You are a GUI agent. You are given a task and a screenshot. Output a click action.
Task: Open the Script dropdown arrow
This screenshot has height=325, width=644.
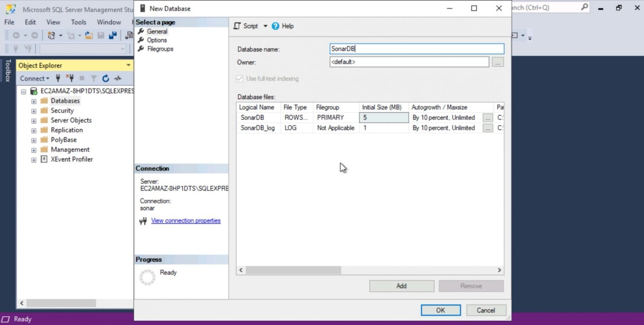265,26
